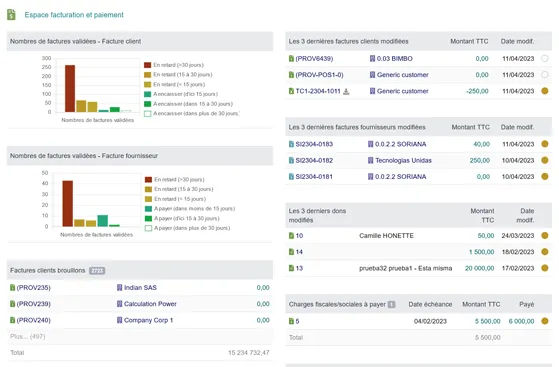
Task: Open invoice TC1-2304-1011
Action: coord(318,91)
